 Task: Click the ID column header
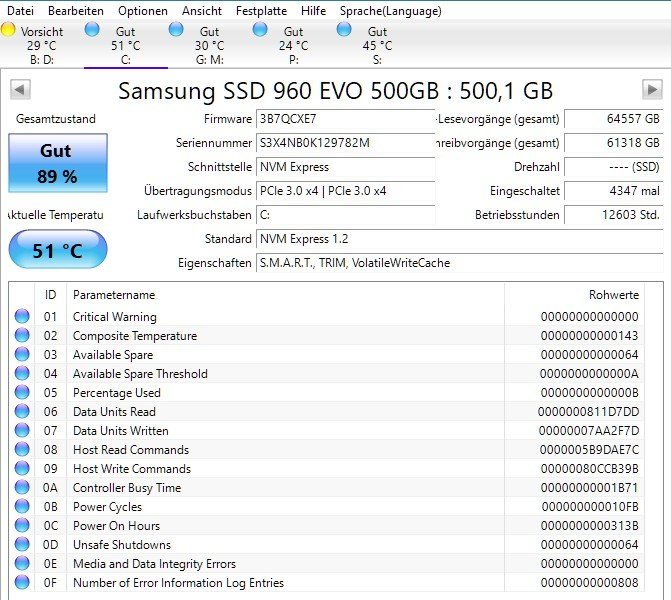point(50,294)
